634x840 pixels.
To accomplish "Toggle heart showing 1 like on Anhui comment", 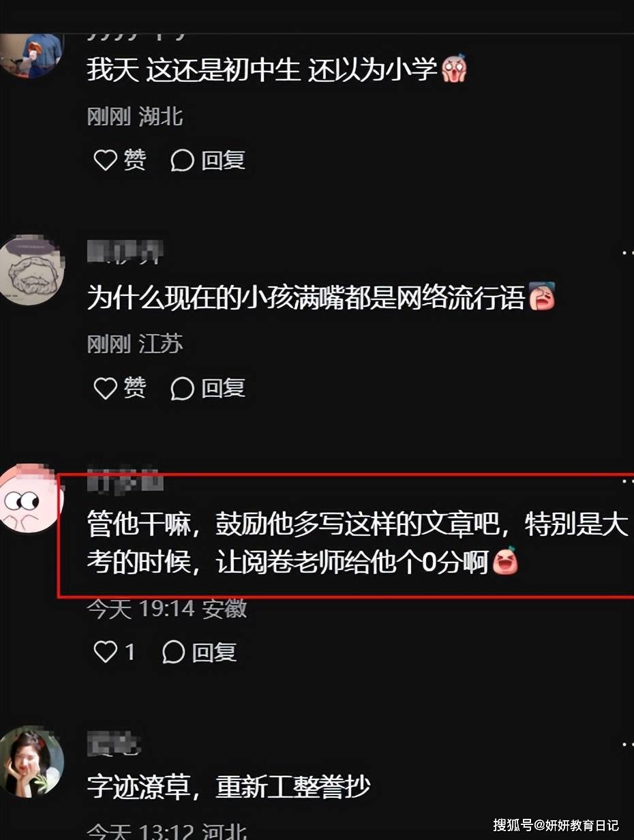I will pyautogui.click(x=106, y=652).
